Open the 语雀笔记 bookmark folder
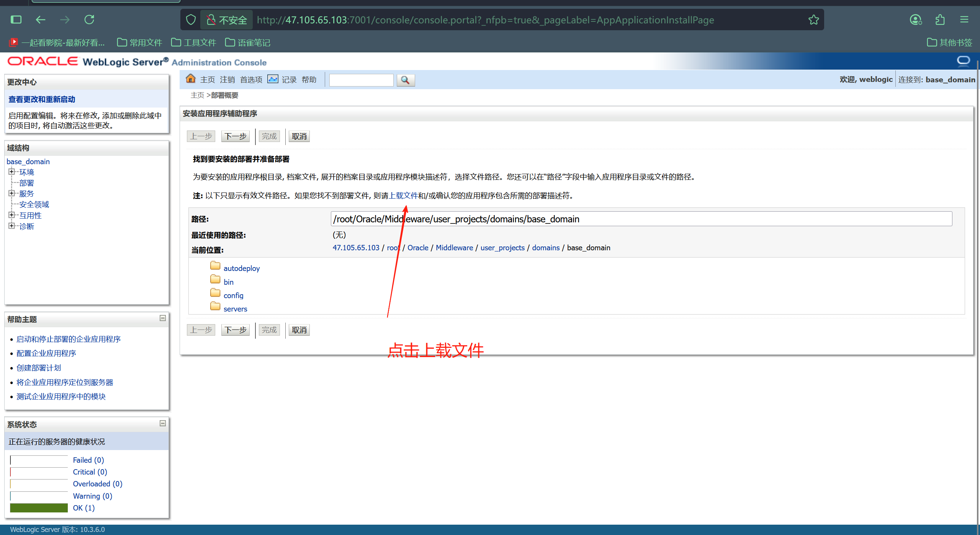Viewport: 980px width, 535px height. [248, 42]
